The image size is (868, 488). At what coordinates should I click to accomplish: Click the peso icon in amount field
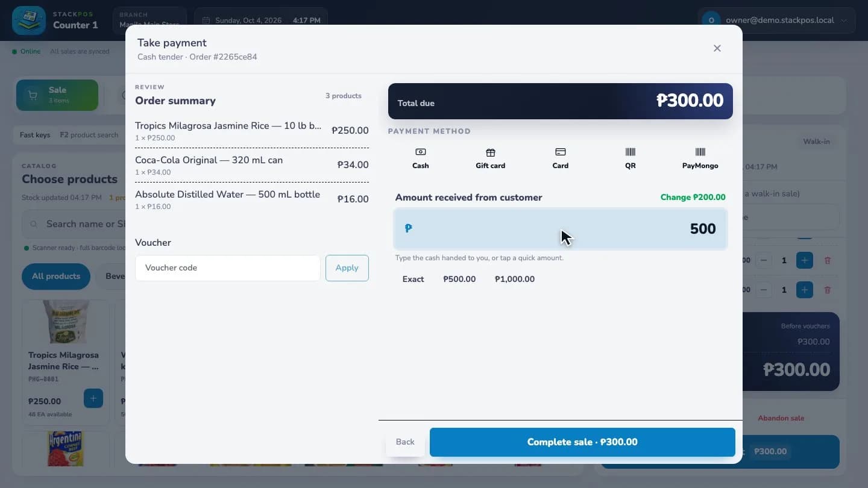click(x=408, y=228)
